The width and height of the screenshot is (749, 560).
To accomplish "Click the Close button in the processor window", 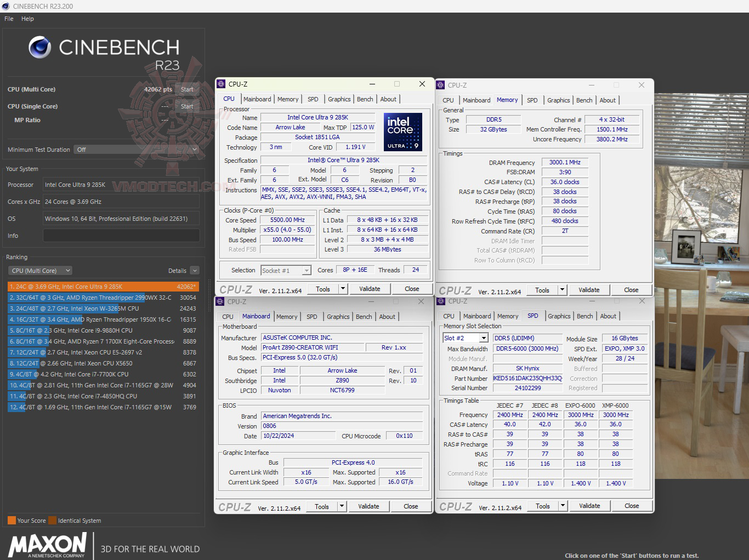I will tap(412, 289).
